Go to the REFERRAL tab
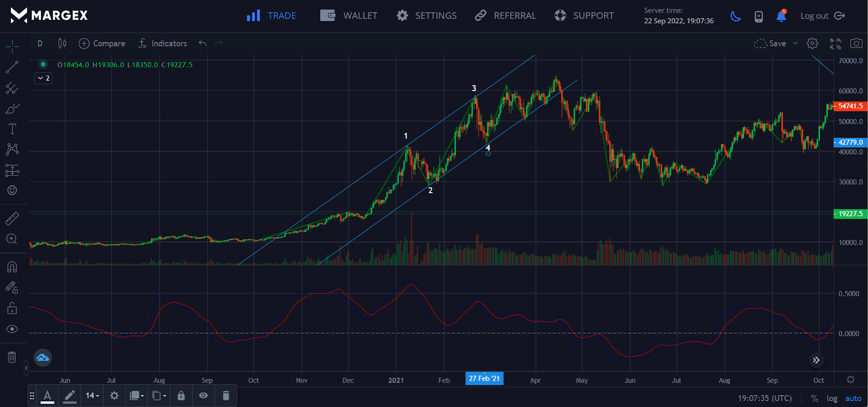 click(505, 16)
